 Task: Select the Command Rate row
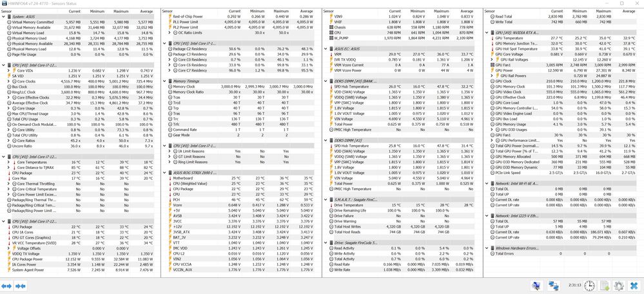pyautogui.click(x=239, y=130)
